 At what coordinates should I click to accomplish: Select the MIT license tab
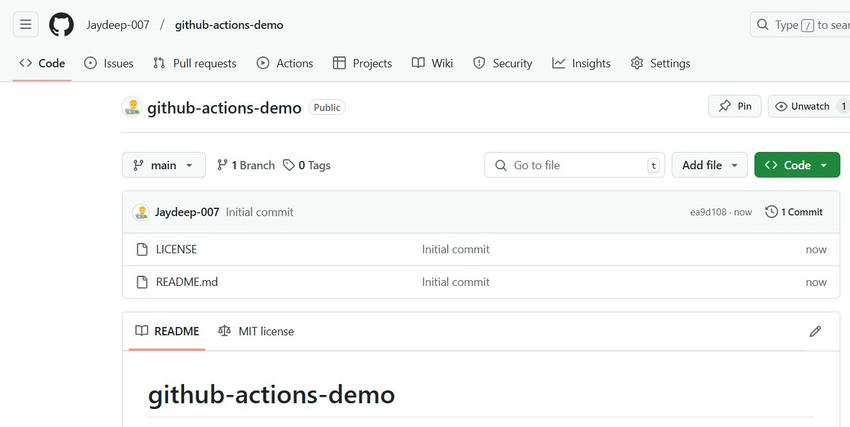click(256, 331)
